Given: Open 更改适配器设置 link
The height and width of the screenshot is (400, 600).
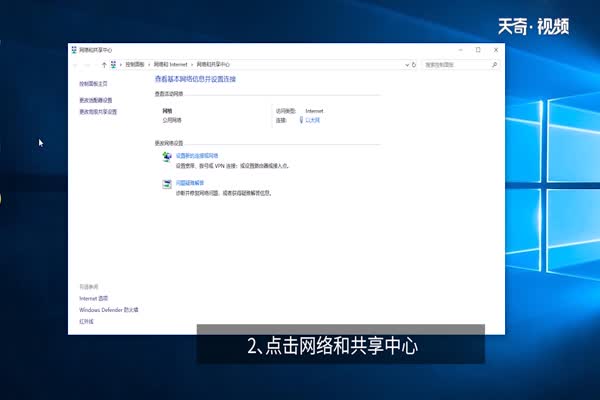Looking at the screenshot, I should click(96, 100).
